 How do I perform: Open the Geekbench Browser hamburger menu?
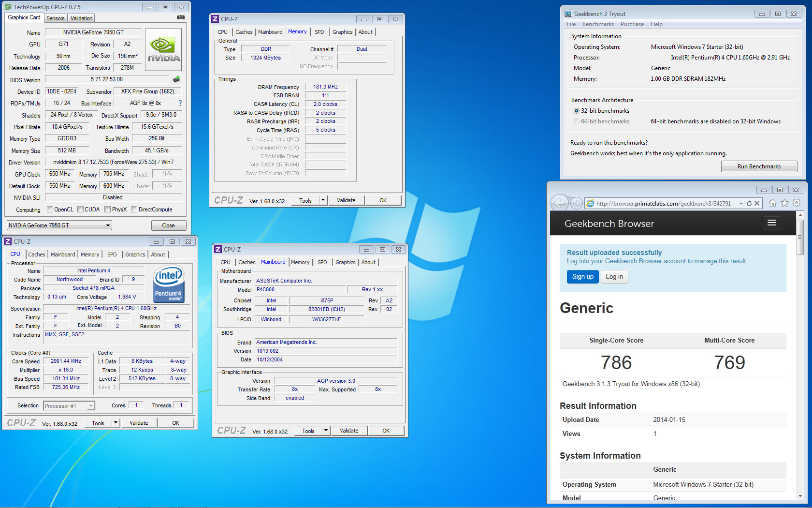tap(772, 223)
